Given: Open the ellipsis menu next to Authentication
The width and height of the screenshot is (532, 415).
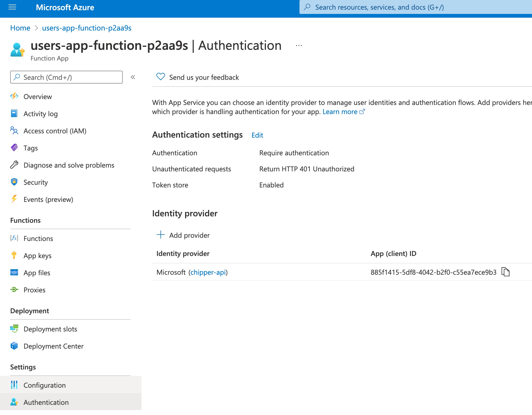Looking at the screenshot, I should click(x=298, y=45).
